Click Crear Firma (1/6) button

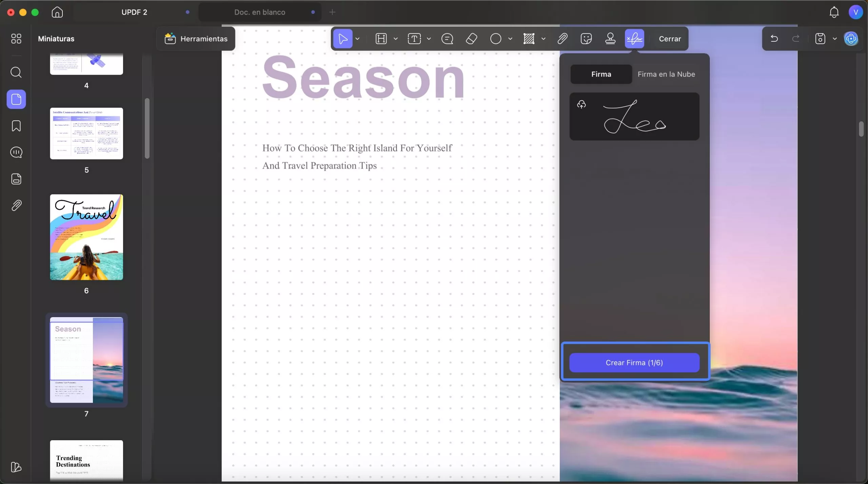[634, 363]
